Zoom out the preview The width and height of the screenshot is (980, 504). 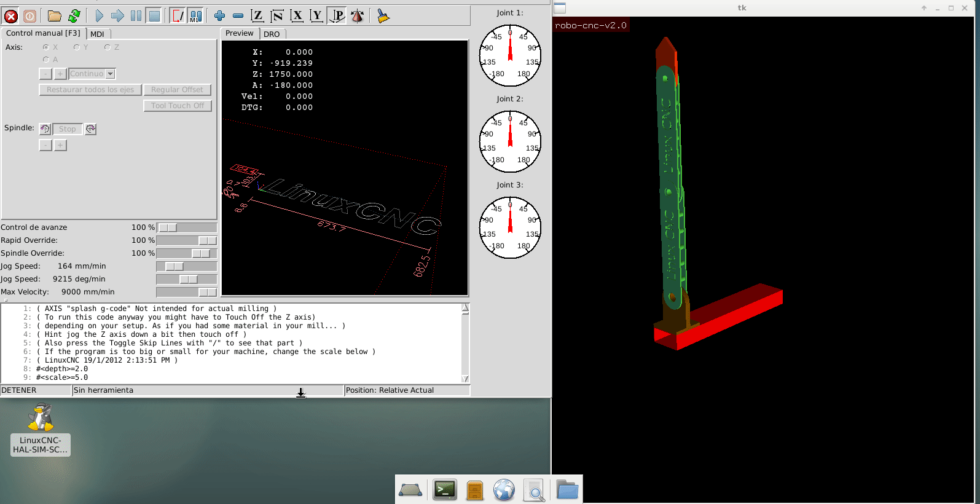point(238,16)
